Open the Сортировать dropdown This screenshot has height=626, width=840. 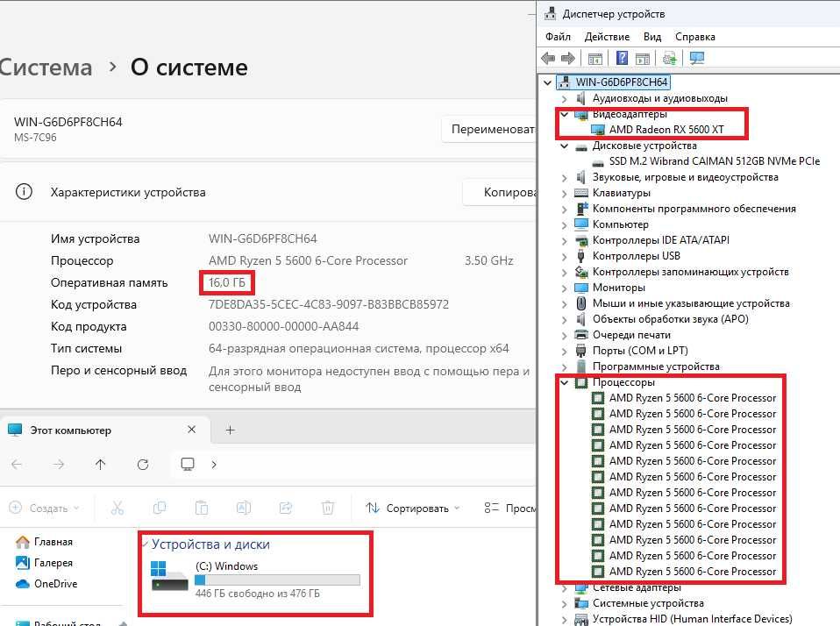pyautogui.click(x=412, y=508)
